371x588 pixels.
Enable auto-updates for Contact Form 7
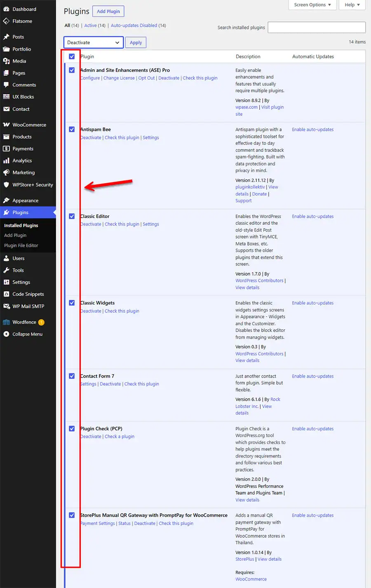click(313, 376)
